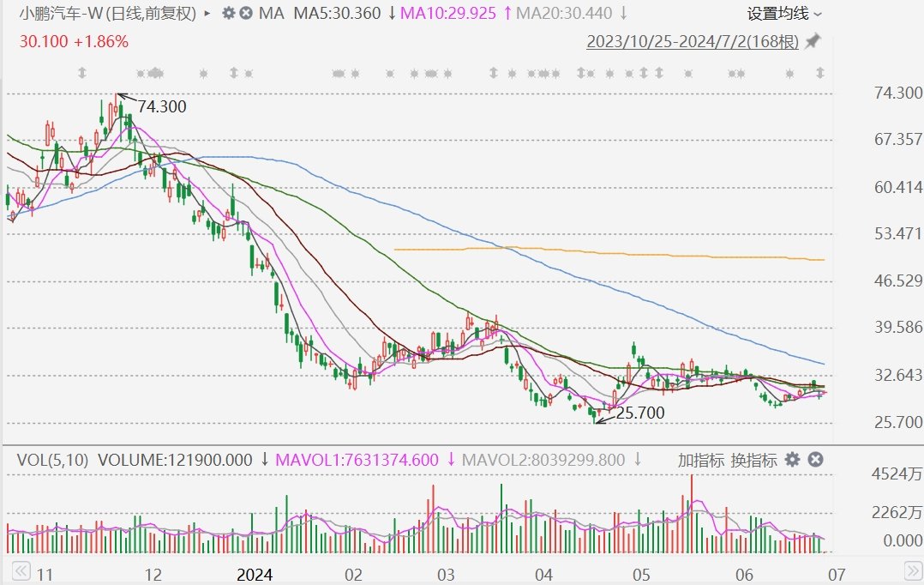Screen dimensions: 924x585
Task: Close the VOL indicator panel
Action: tap(815, 460)
